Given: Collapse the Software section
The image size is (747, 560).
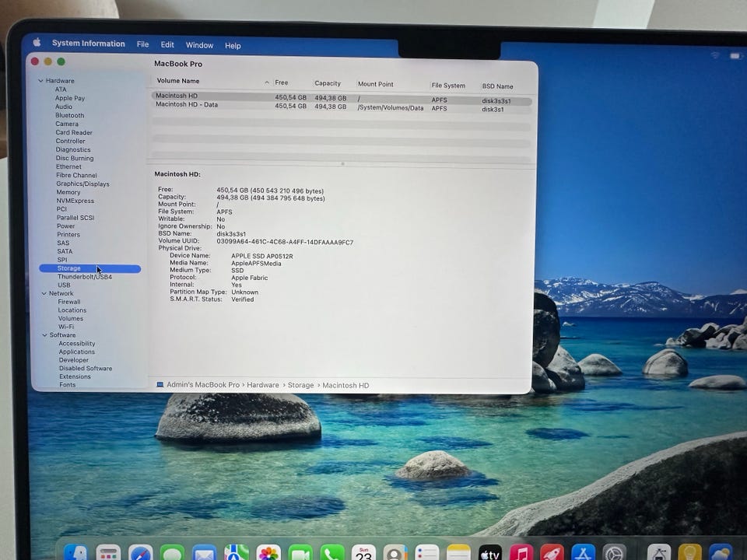Looking at the screenshot, I should 45,334.
